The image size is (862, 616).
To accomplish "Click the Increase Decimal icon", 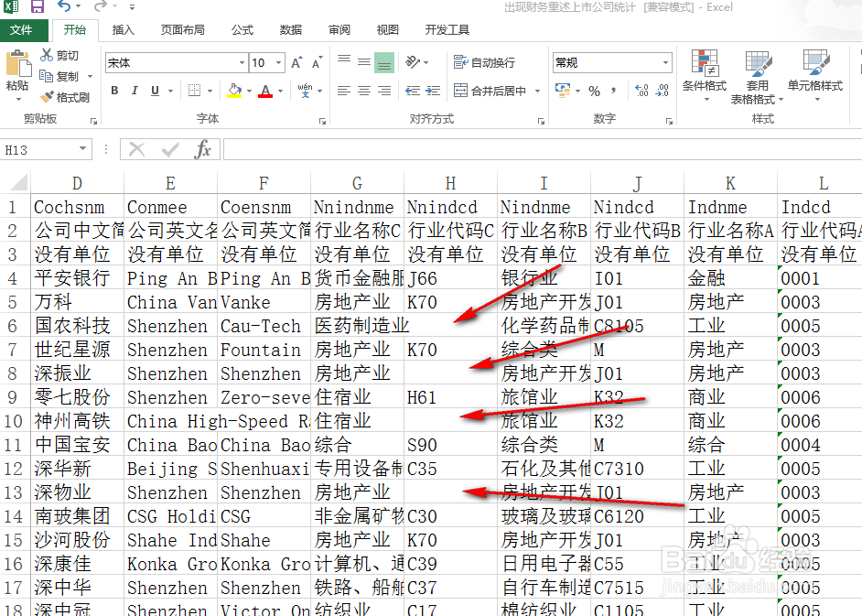I will [641, 90].
